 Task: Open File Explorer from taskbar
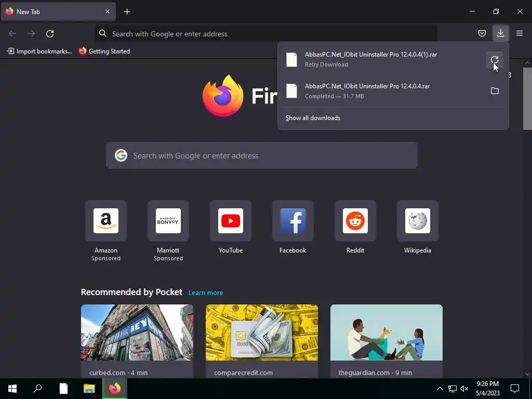89,389
